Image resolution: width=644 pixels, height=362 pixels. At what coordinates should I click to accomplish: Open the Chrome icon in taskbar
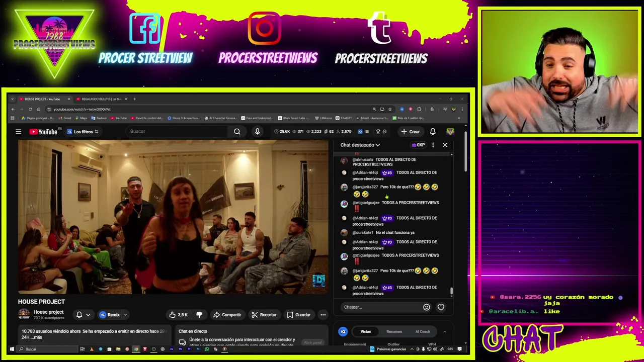(x=136, y=349)
